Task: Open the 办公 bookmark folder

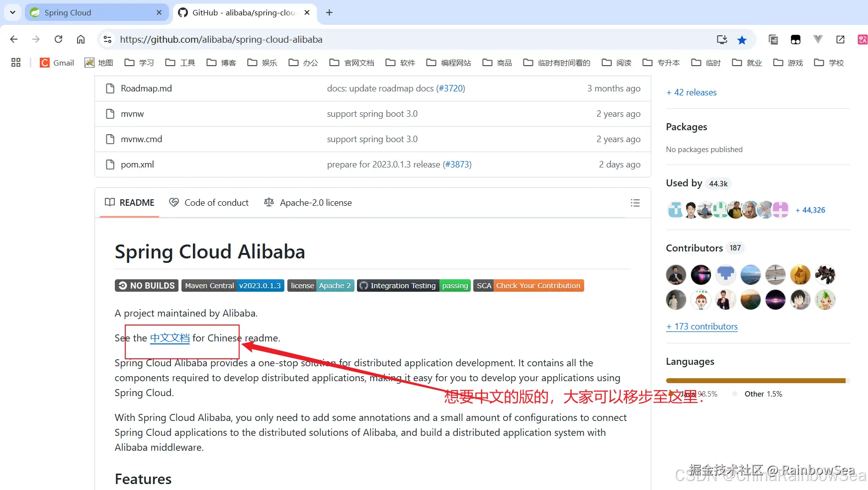Action: coord(303,63)
